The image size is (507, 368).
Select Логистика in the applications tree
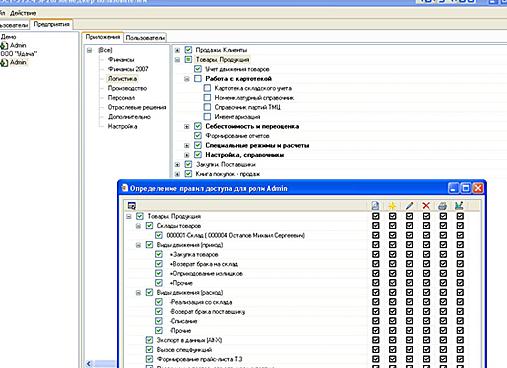tap(122, 79)
